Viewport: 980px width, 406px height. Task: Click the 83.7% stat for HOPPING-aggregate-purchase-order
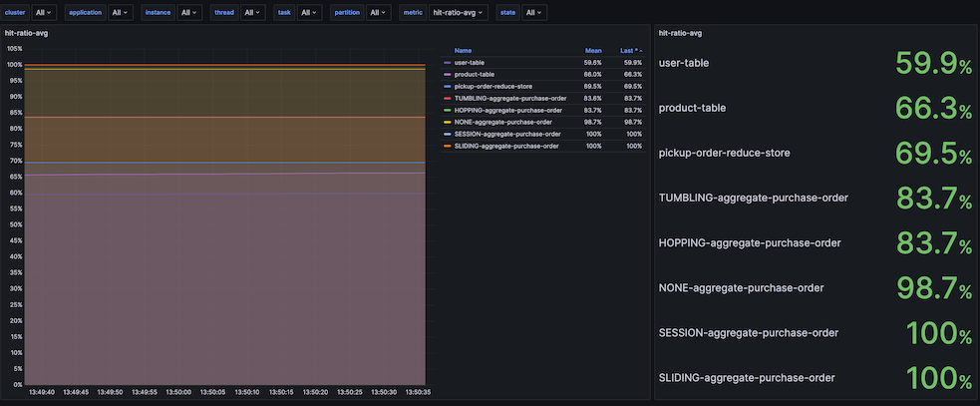[934, 242]
